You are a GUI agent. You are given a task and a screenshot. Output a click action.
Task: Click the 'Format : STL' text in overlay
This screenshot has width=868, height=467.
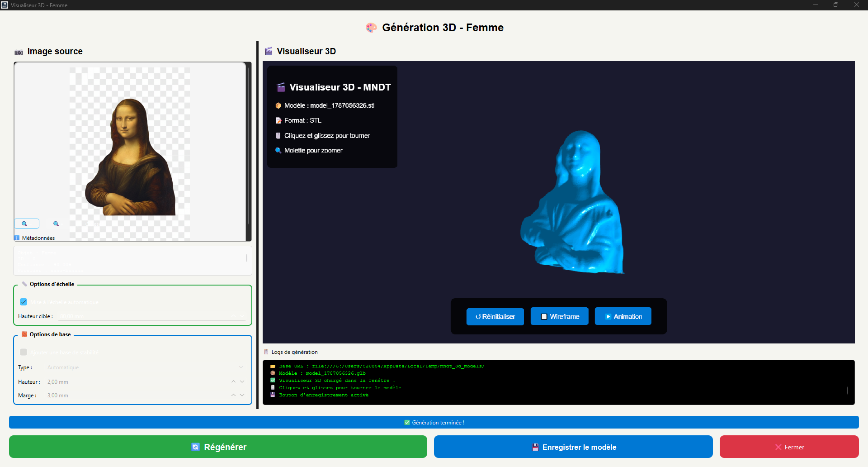(303, 120)
